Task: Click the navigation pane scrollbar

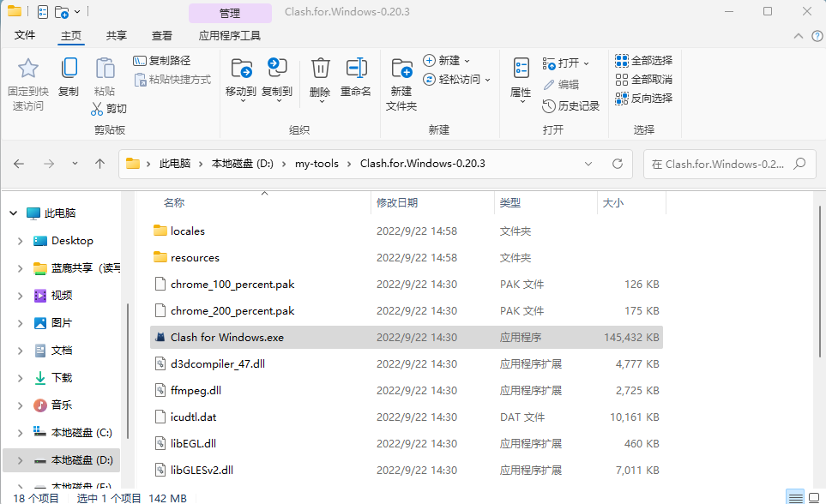Action: click(128, 371)
